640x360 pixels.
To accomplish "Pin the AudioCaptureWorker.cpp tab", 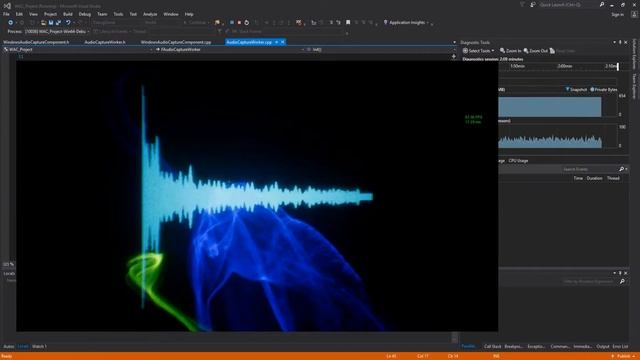I will click(276, 42).
